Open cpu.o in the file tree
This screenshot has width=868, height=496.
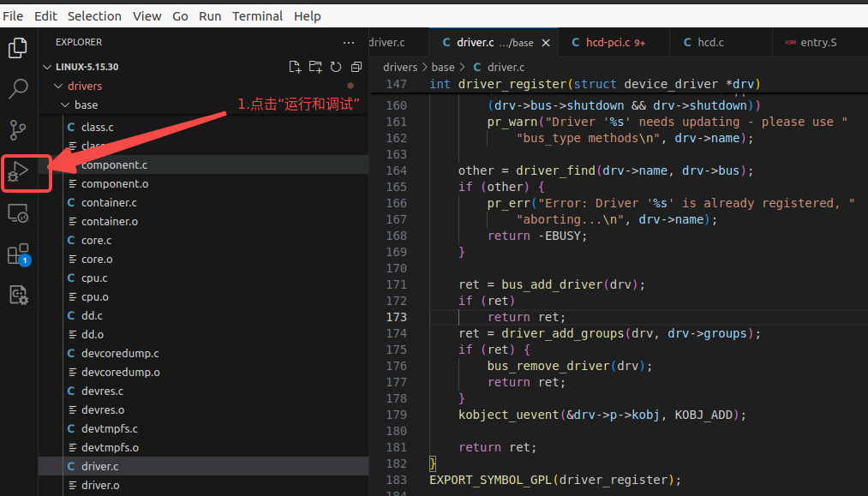click(x=203, y=296)
